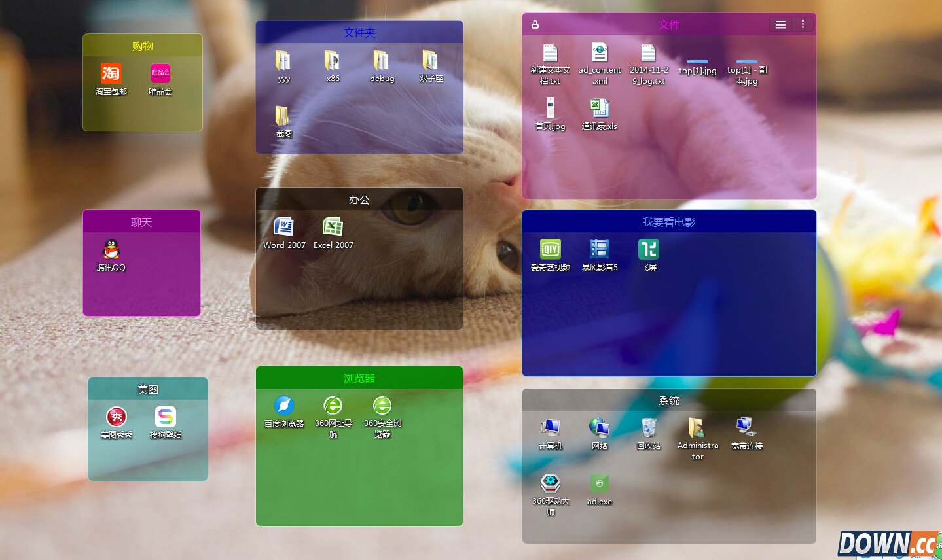Click the 浏览器 group header

pos(359,378)
